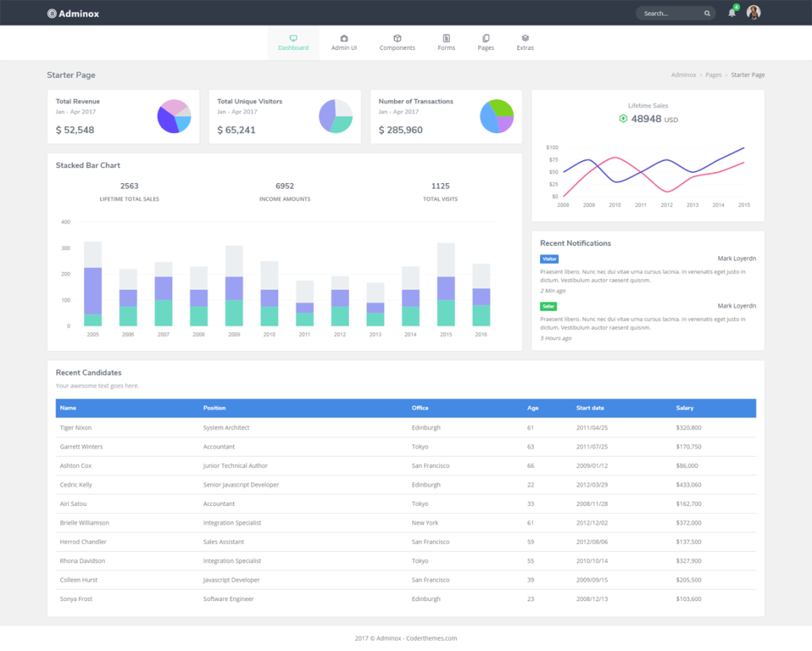
Task: Click the Starter Page breadcrumb
Action: (748, 75)
